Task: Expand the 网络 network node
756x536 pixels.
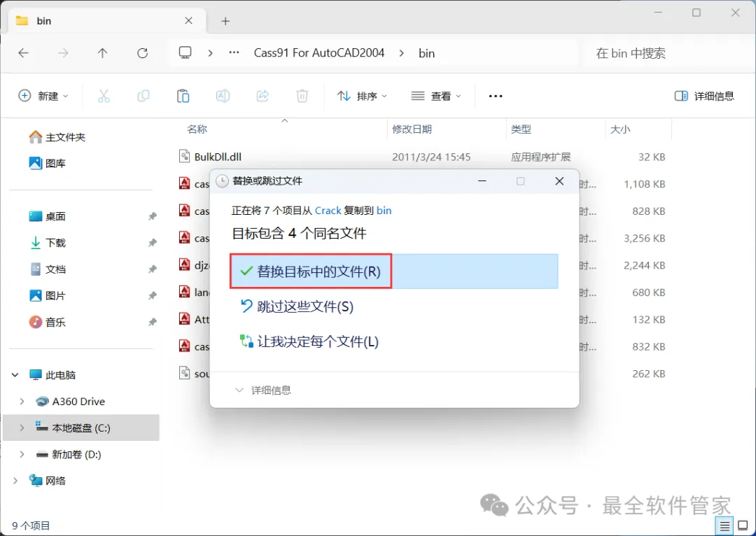Action: click(x=15, y=481)
